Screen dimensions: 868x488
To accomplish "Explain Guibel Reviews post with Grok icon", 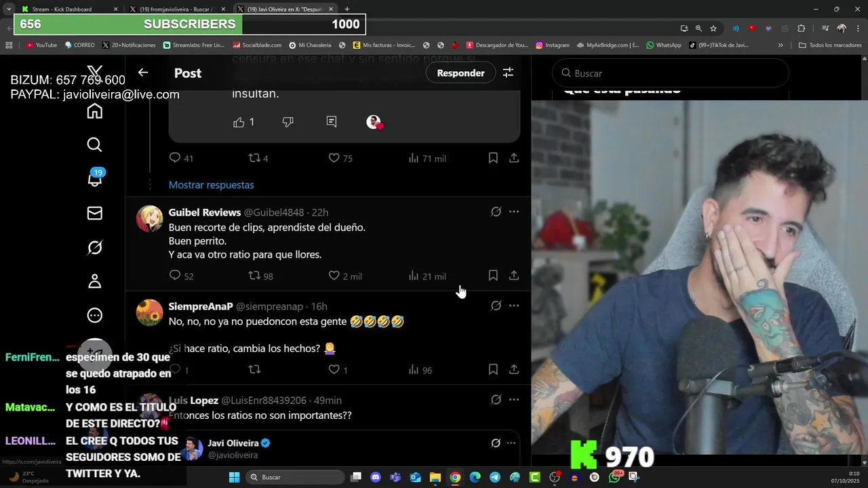I will point(496,212).
